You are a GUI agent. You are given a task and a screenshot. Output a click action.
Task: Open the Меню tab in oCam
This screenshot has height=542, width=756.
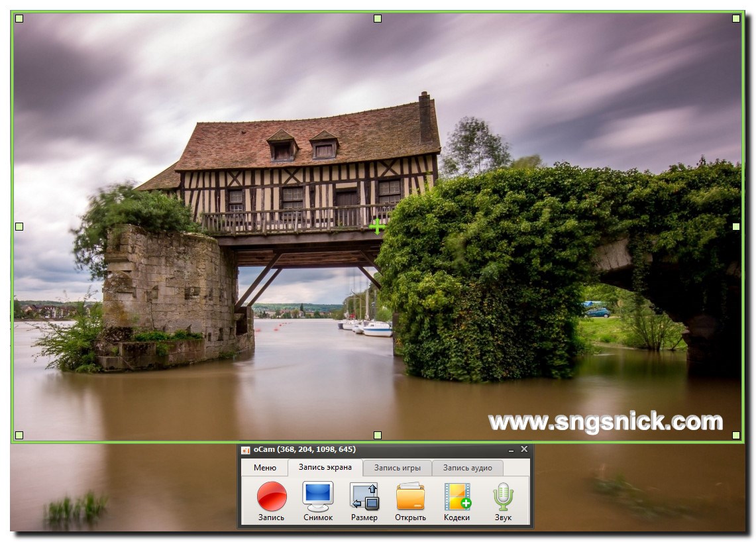[264, 468]
